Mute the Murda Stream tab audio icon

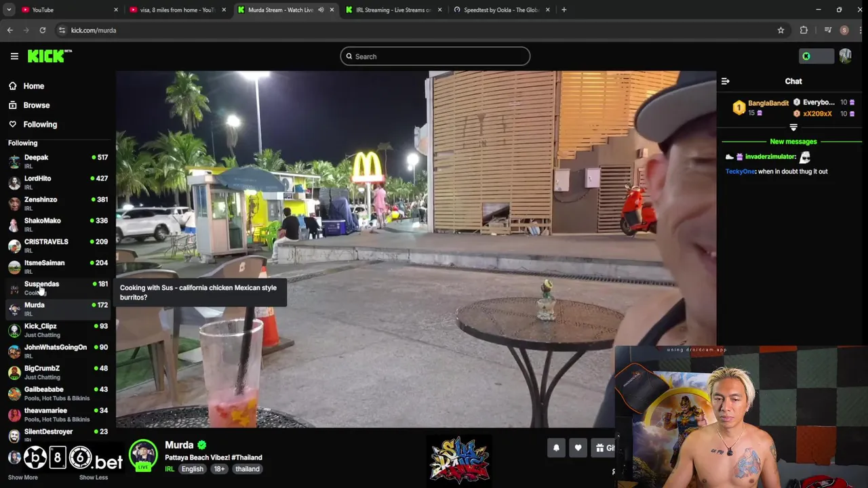pyautogui.click(x=321, y=9)
